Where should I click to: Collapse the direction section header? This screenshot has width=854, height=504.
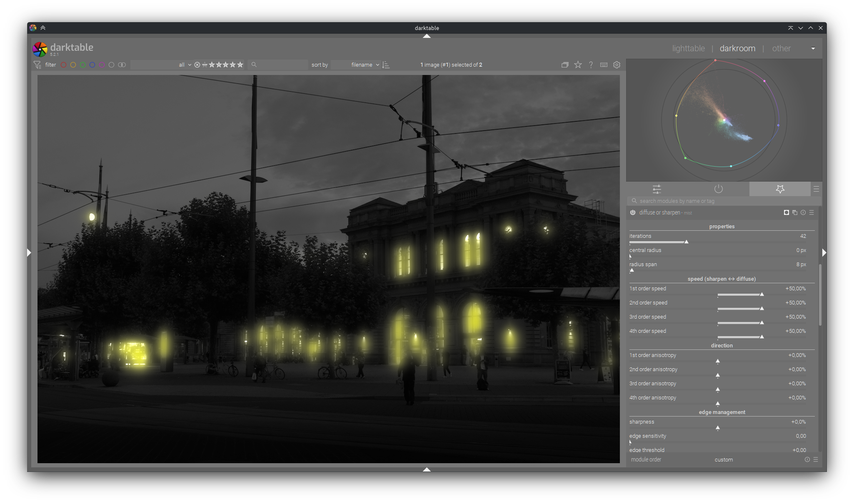coord(722,346)
